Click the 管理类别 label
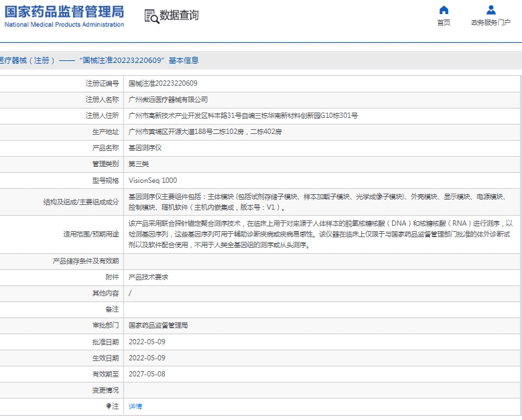 (x=105, y=163)
